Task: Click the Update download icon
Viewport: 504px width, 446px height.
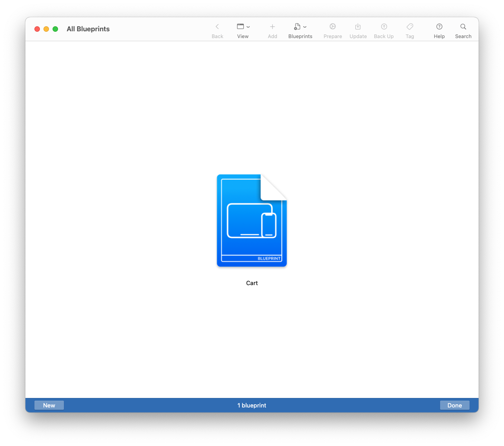Action: point(358,27)
